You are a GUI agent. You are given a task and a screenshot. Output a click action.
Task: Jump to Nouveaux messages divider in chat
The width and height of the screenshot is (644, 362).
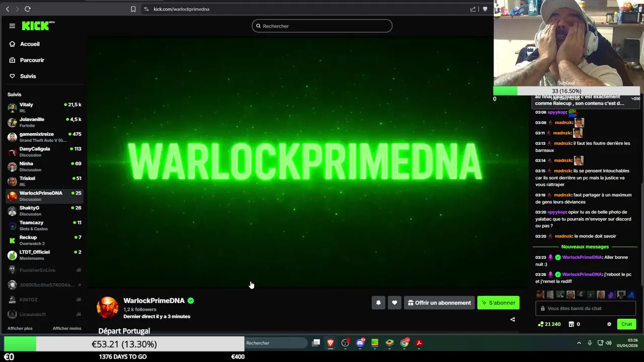tap(585, 247)
